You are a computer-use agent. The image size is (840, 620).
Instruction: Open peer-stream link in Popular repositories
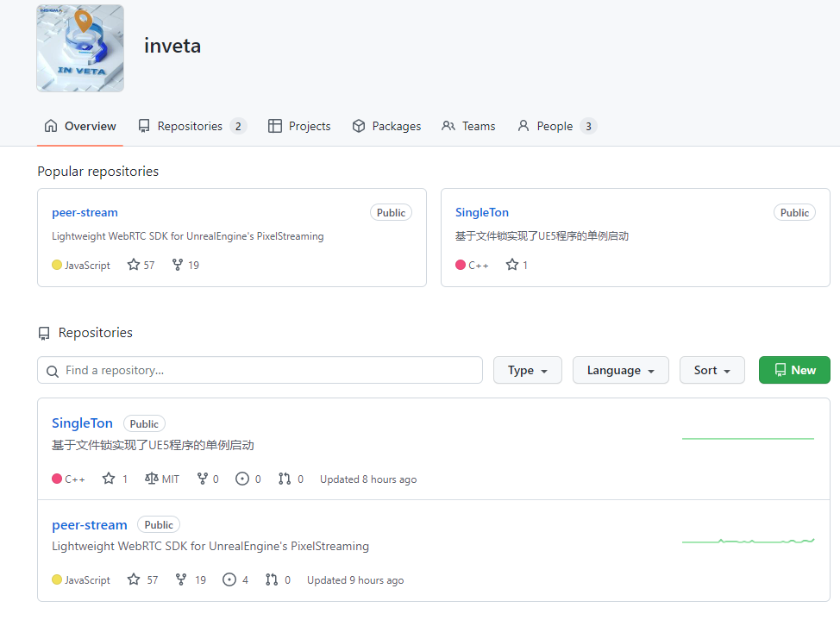[x=85, y=212]
